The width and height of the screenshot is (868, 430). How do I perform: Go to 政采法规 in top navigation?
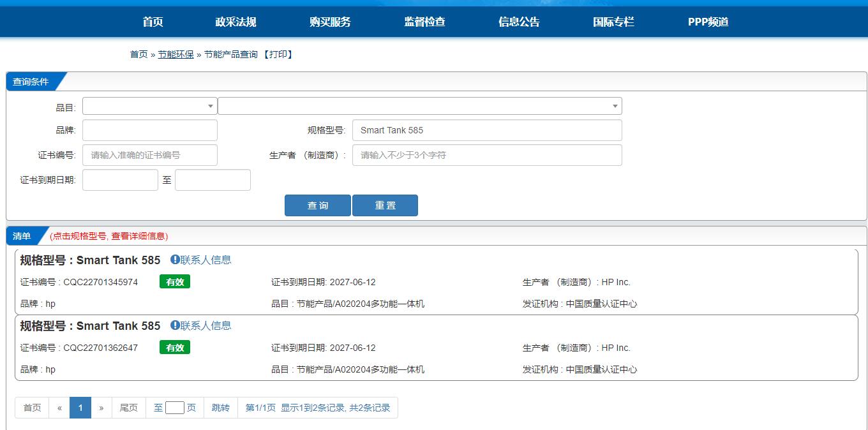point(236,22)
